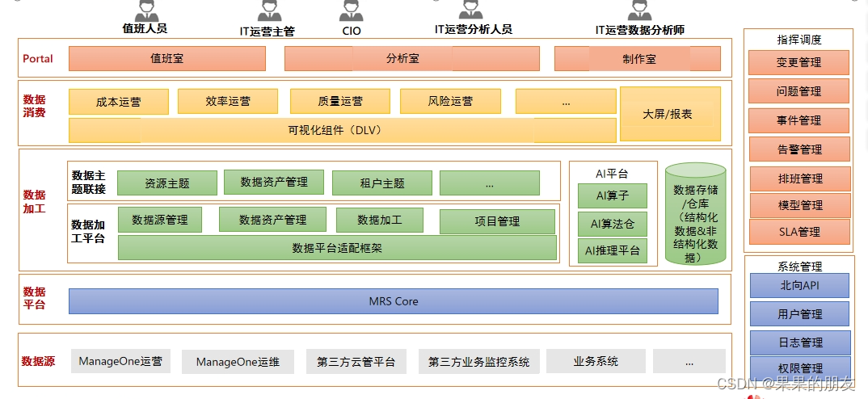Open the 数据源管理 box
This screenshot has width=868, height=399.
pyautogui.click(x=160, y=220)
